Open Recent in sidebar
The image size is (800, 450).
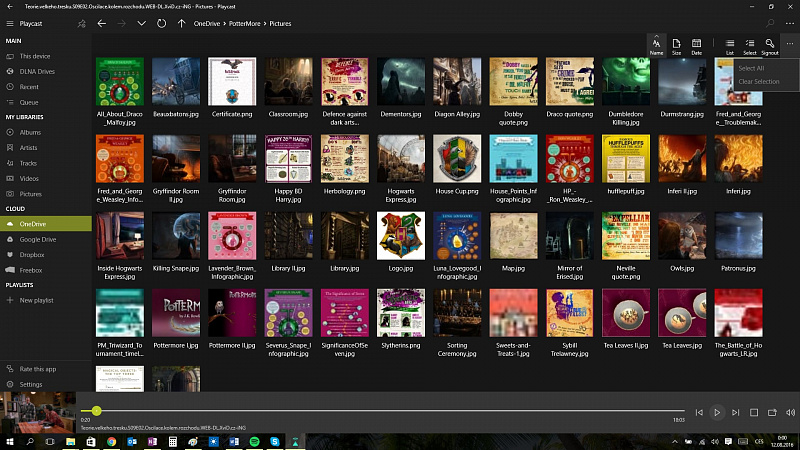pyautogui.click(x=46, y=87)
